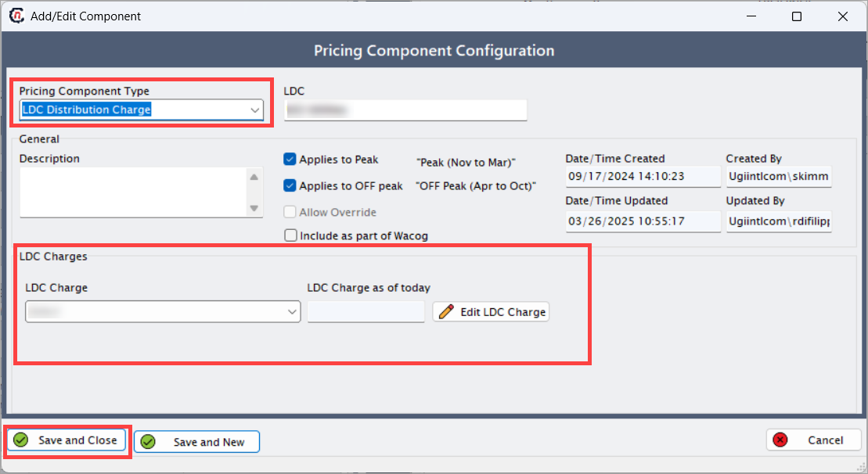Click LDC Charge as of today field
Image resolution: width=868 pixels, height=474 pixels.
pyautogui.click(x=366, y=312)
